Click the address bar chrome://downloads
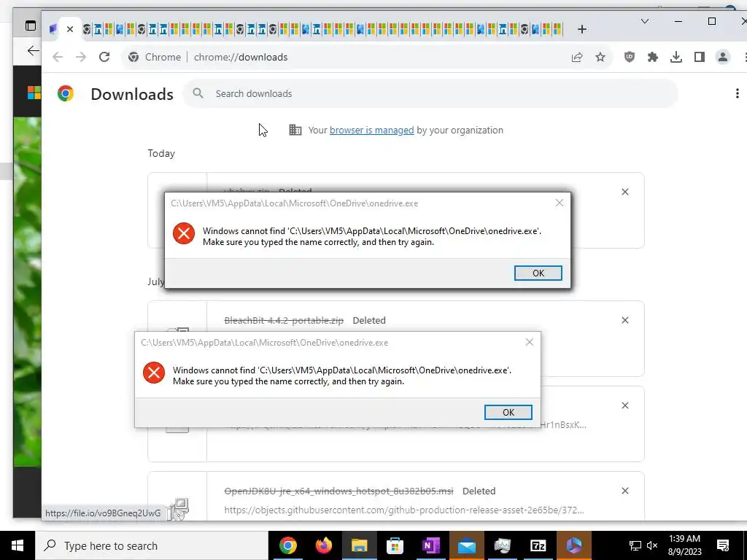The height and width of the screenshot is (560, 747). tap(241, 57)
